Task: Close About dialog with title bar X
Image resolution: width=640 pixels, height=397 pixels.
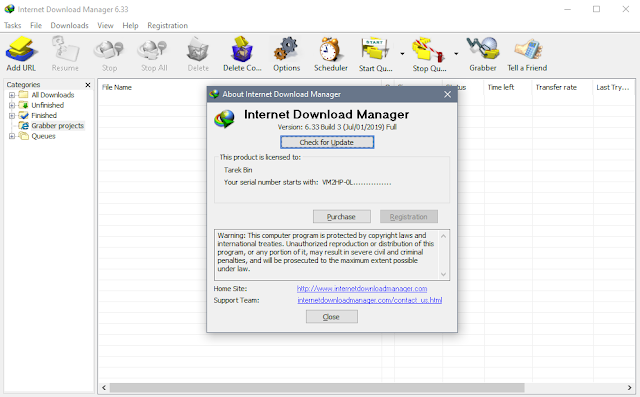Action: point(447,94)
